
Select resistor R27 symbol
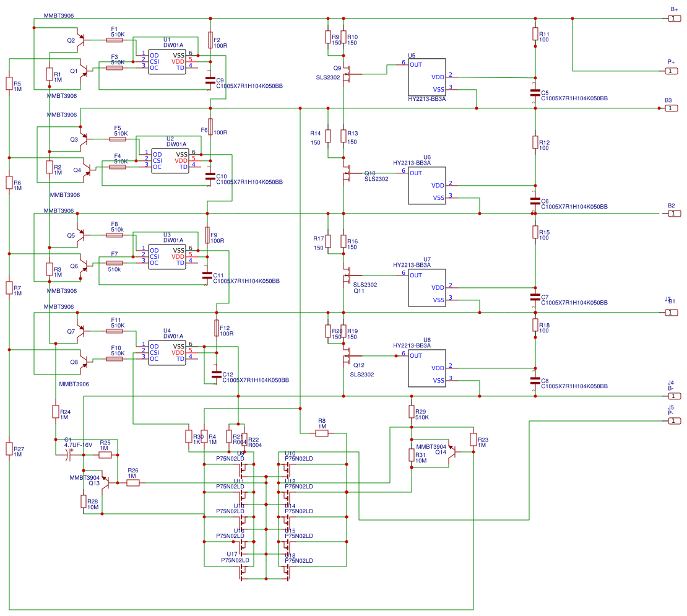[x=9, y=449]
